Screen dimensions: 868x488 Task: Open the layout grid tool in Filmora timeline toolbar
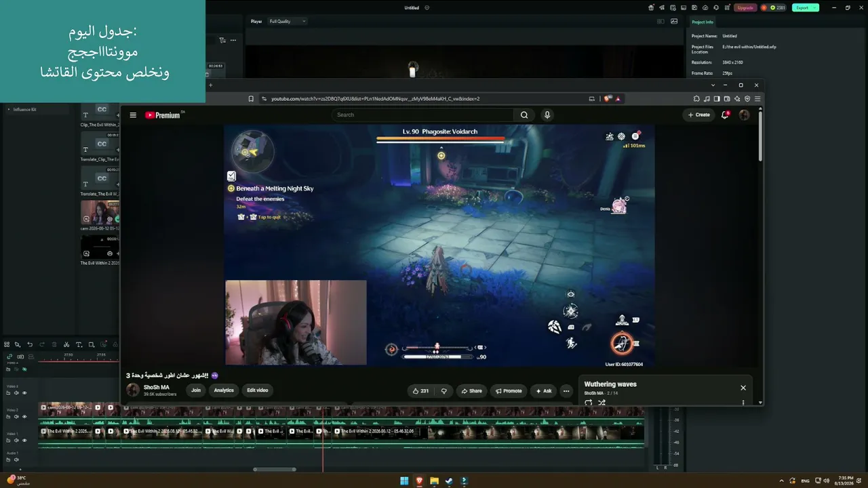pyautogui.click(x=7, y=344)
